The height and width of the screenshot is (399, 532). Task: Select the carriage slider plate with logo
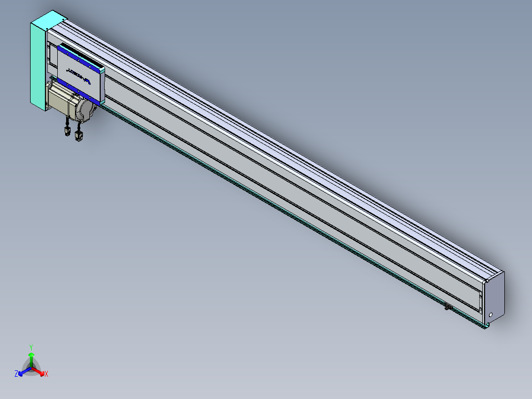(81, 75)
